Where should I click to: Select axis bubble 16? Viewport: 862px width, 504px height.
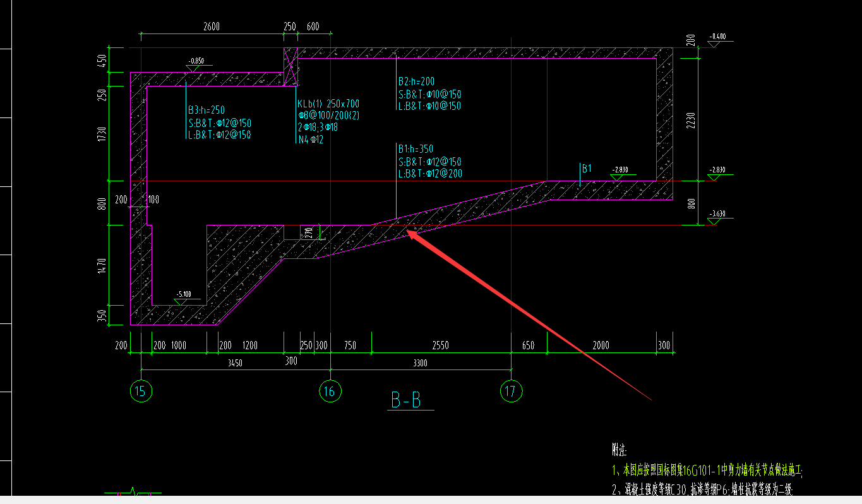[330, 391]
